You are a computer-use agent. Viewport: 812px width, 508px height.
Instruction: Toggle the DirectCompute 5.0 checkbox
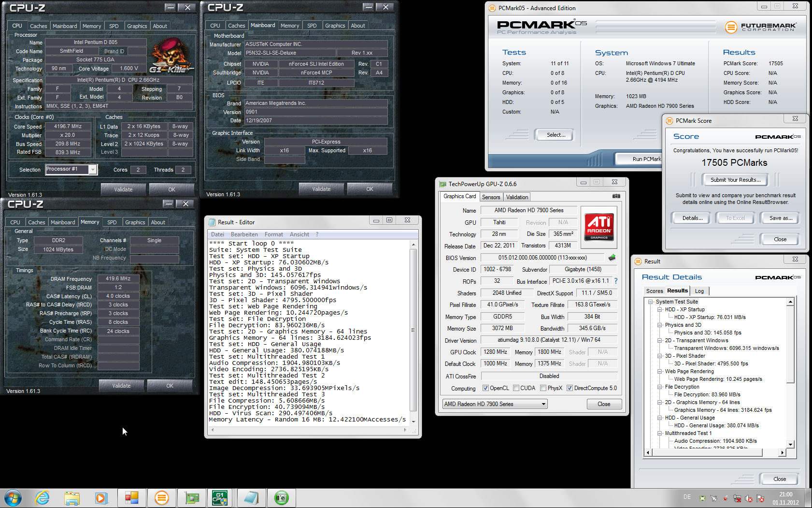570,388
